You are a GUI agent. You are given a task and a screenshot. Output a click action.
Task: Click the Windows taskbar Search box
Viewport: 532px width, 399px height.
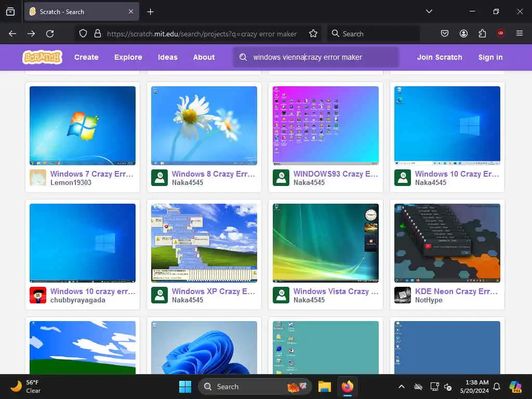pyautogui.click(x=255, y=387)
